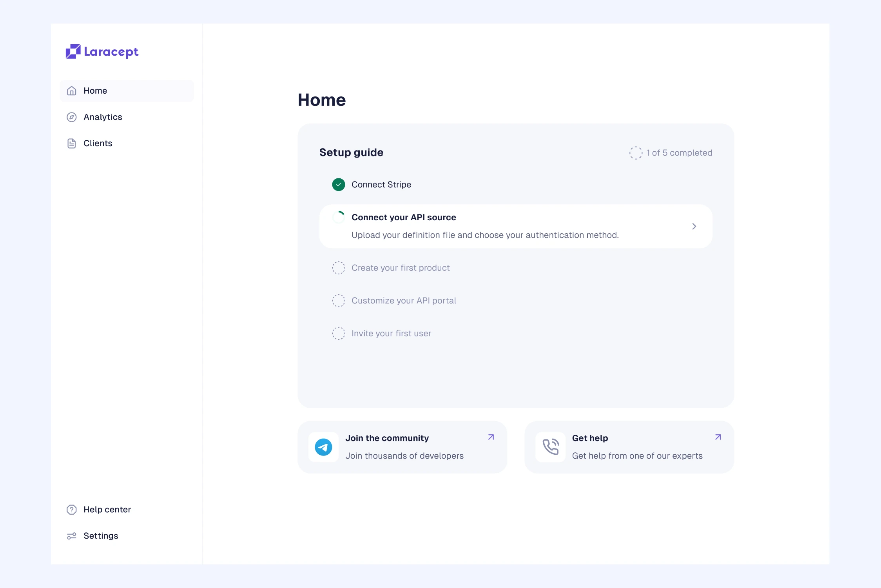Click the 1 of 5 completed progress indicator
The height and width of the screenshot is (588, 881).
(x=671, y=153)
